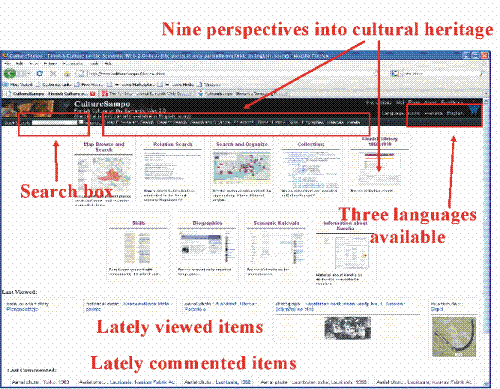The height and width of the screenshot is (389, 500).
Task: Open the grayscale photo in Last Viewed
Action: click(x=347, y=328)
